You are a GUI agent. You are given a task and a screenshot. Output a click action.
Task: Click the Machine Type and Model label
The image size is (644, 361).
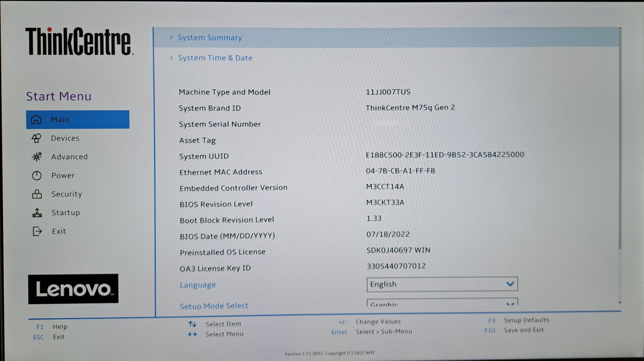pyautogui.click(x=225, y=92)
